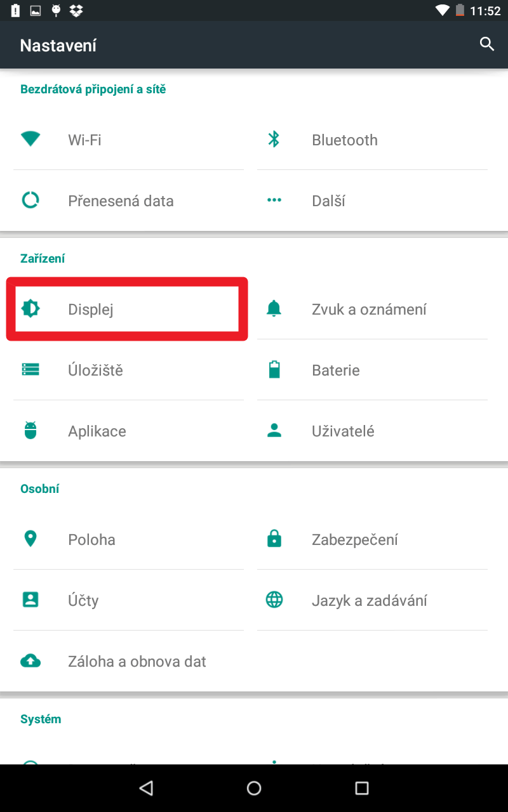Tap the lock icon for Zabezpečení

click(274, 539)
